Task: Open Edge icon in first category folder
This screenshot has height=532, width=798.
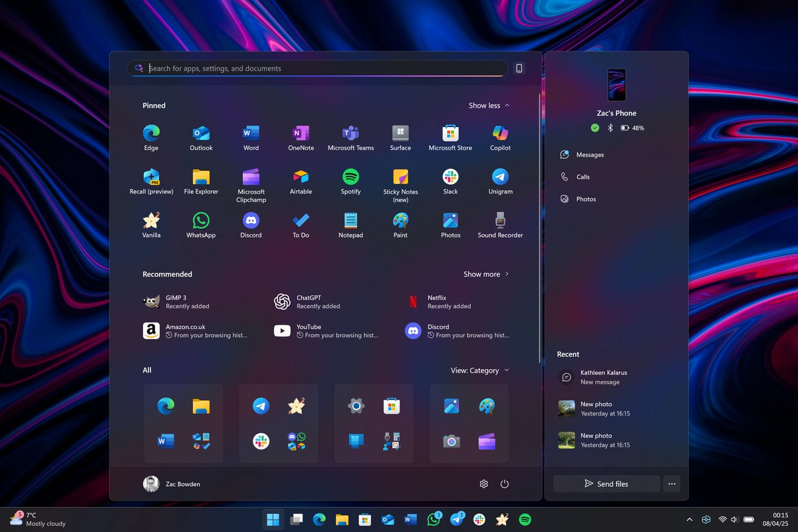Action: (x=166, y=406)
